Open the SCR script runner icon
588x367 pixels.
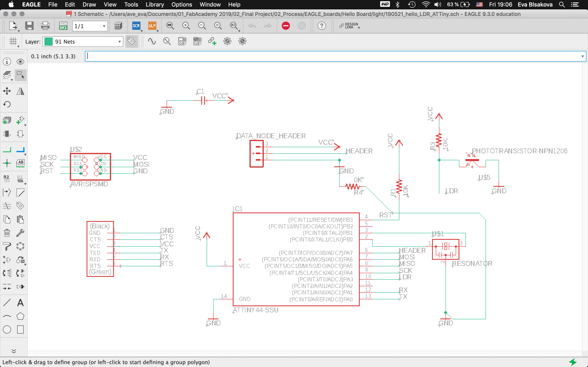[136, 26]
